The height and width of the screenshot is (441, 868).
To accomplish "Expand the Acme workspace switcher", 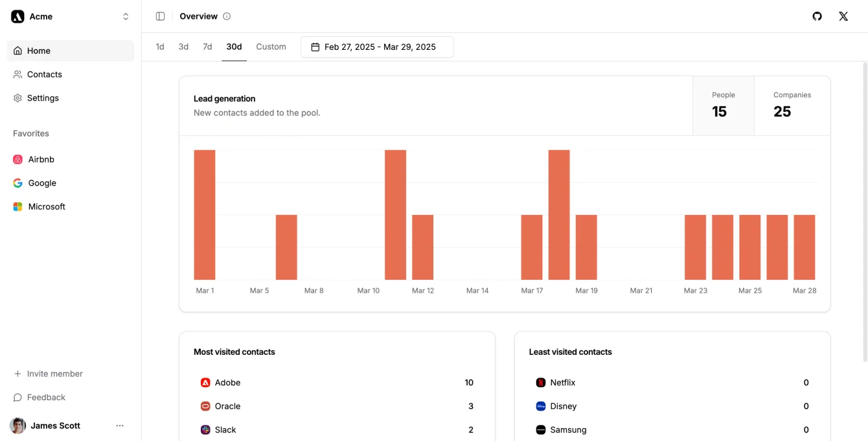I will (x=125, y=16).
